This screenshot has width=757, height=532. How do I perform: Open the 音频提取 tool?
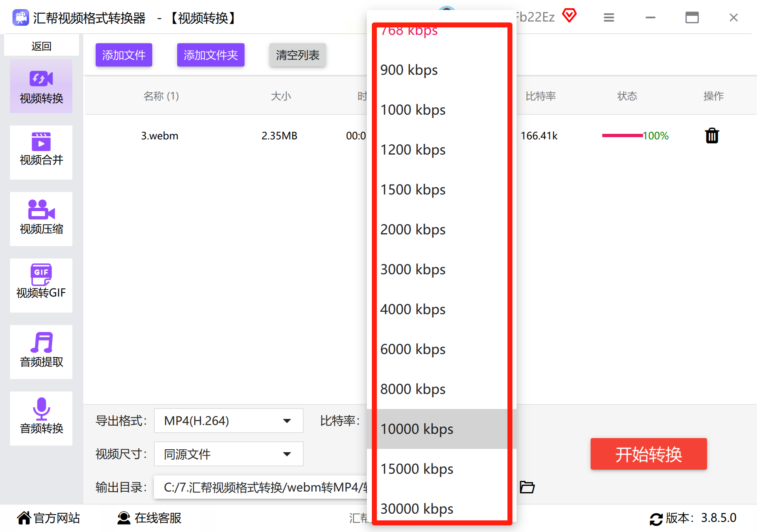tap(41, 352)
